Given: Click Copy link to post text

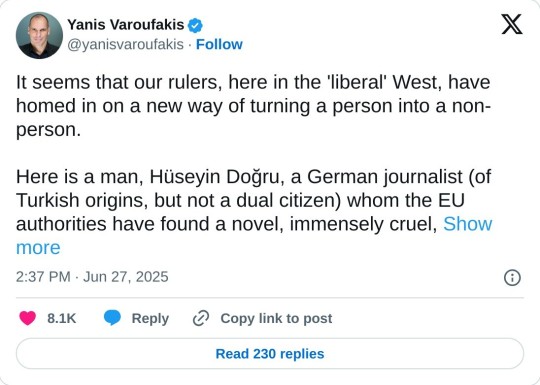Looking at the screenshot, I should (276, 318).
